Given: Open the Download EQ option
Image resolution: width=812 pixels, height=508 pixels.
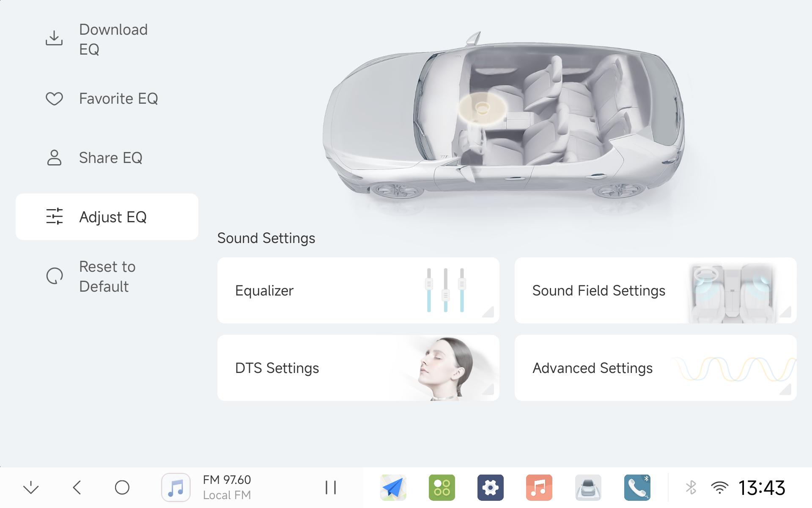Looking at the screenshot, I should point(107,39).
